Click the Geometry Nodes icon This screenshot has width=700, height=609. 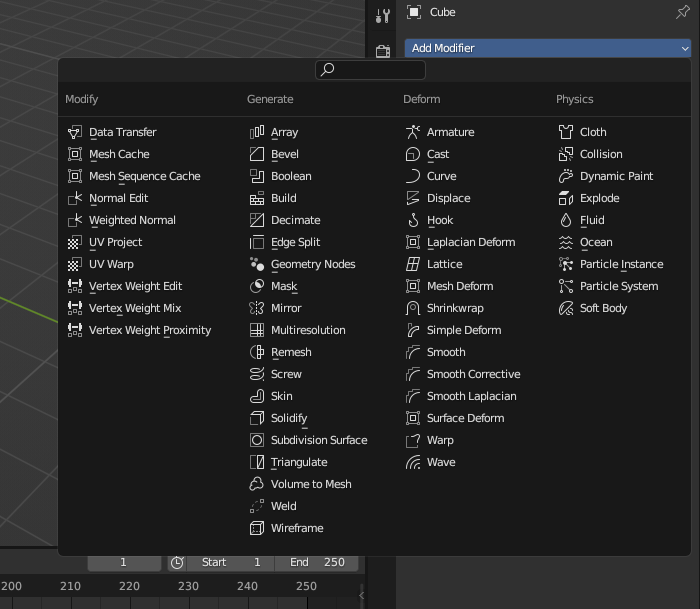(257, 264)
